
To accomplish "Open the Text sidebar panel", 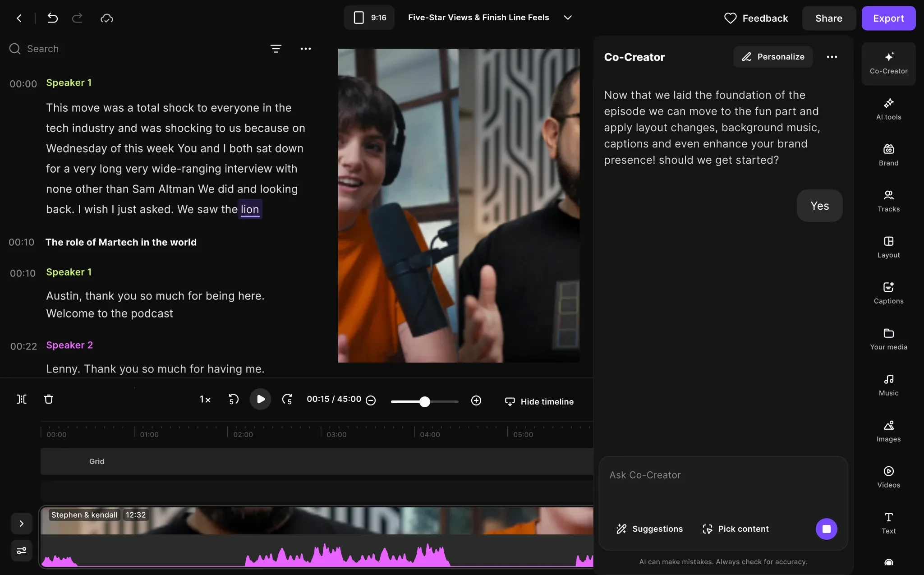I will tap(888, 523).
